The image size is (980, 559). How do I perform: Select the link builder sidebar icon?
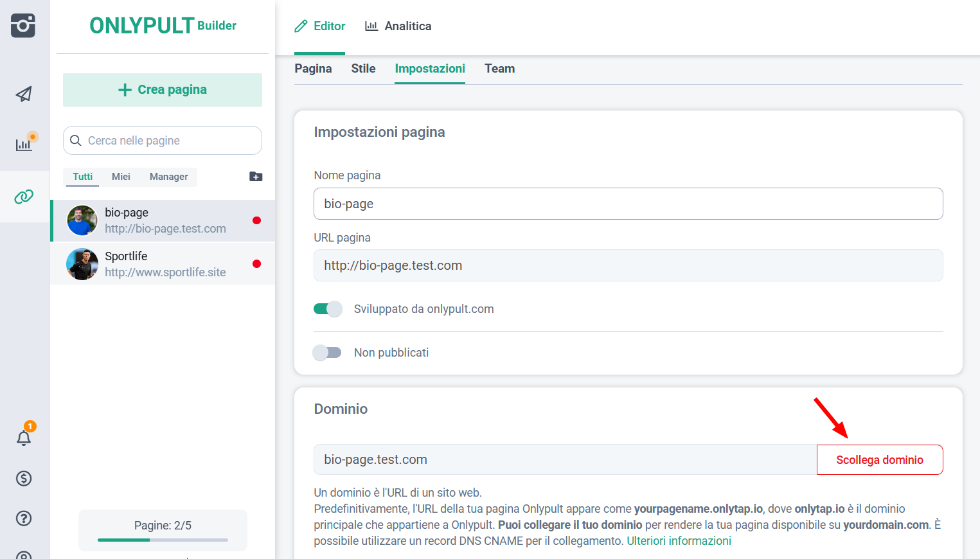pos(24,197)
